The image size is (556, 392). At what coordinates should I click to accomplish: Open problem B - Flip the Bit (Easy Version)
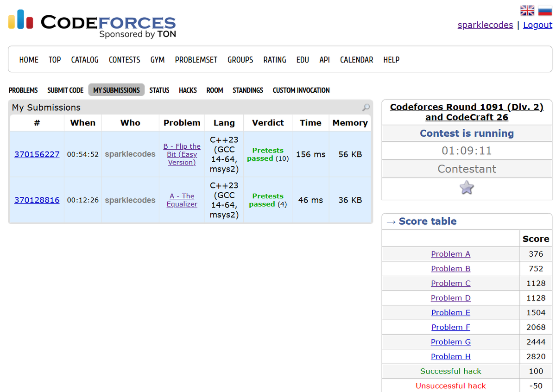pos(182,154)
